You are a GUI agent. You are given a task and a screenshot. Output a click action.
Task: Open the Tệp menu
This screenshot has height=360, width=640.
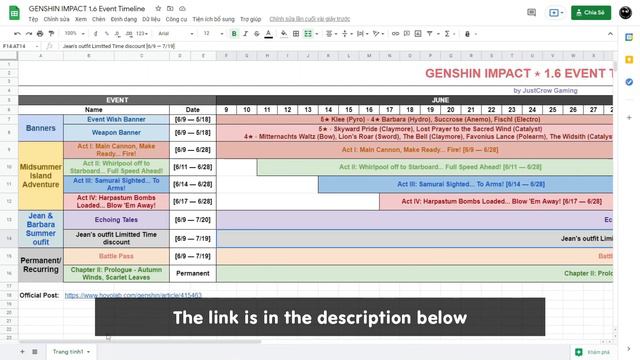[x=33, y=19]
